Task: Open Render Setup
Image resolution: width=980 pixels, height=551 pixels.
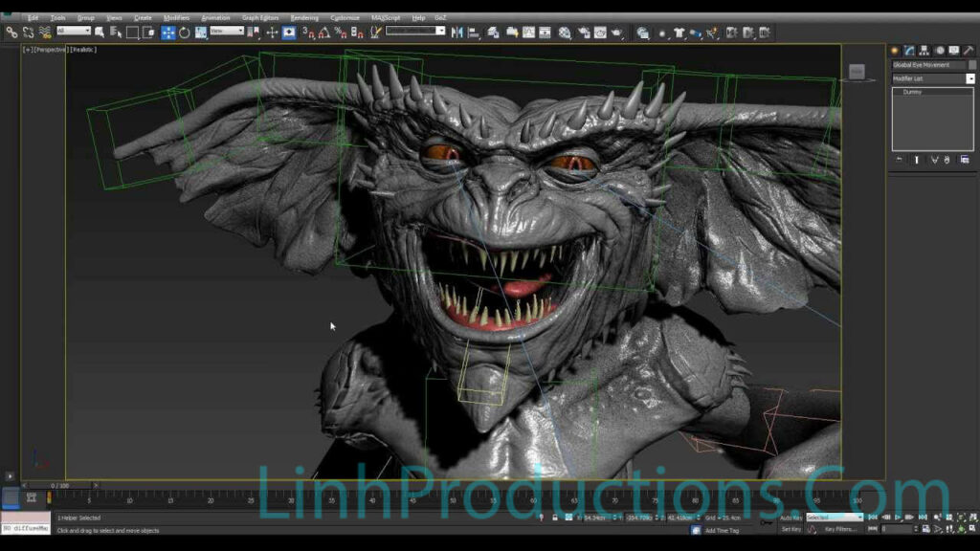Action: click(x=584, y=33)
